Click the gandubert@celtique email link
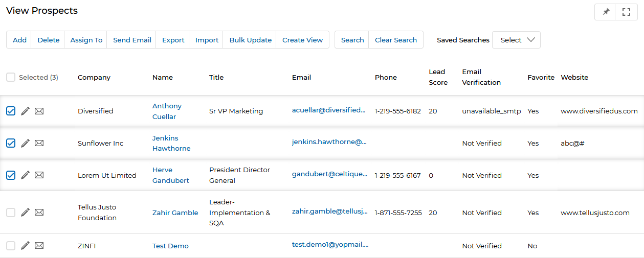The width and height of the screenshot is (644, 258). tap(329, 174)
